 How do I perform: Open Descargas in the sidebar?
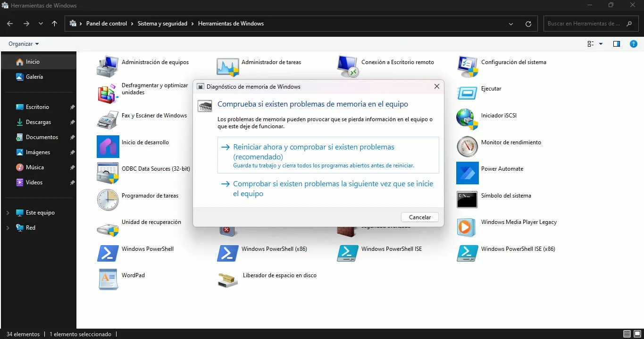[x=38, y=122]
